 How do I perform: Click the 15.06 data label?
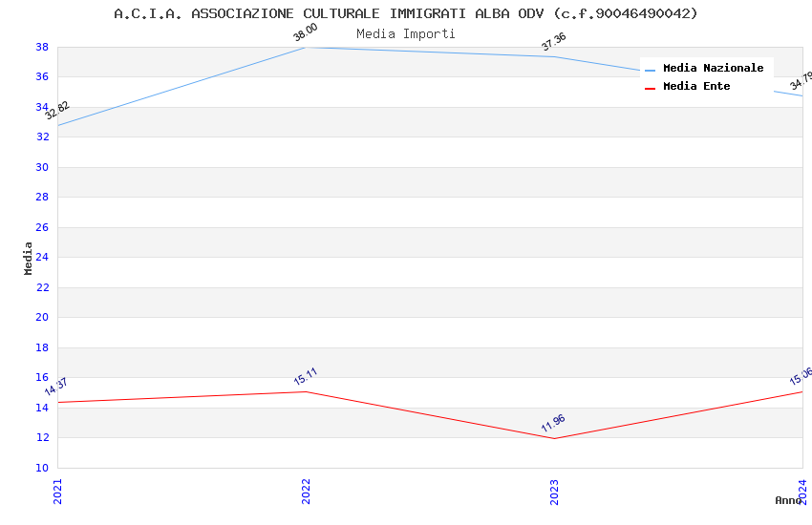(801, 376)
